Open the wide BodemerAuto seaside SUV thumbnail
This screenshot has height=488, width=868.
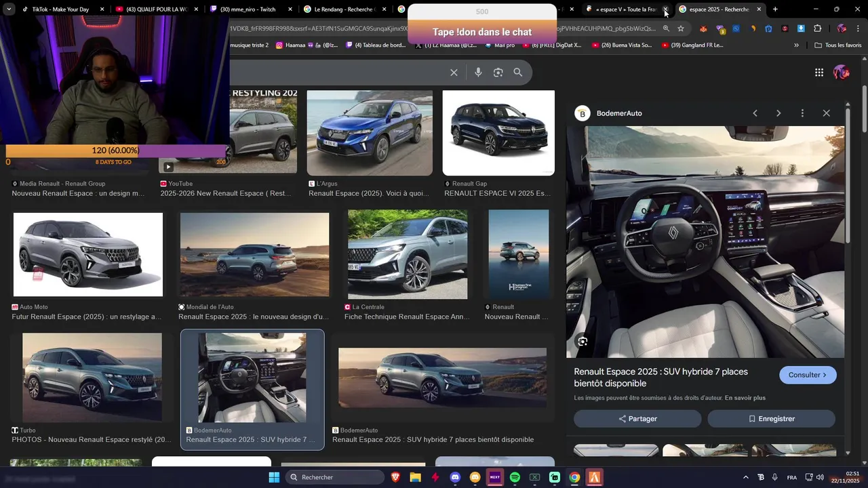click(442, 378)
